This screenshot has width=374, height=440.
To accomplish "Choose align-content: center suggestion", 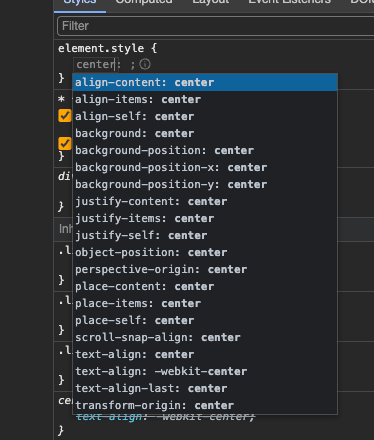I will 205,82.
